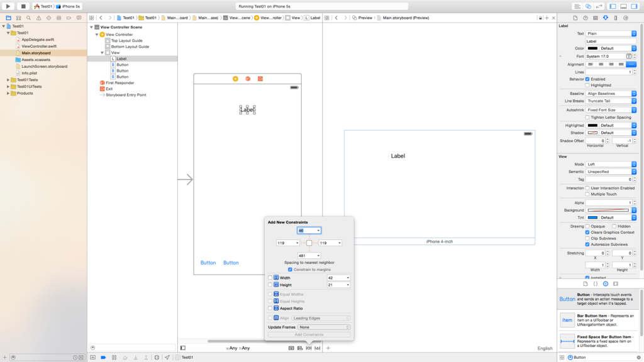Screen dimensions: 644x362
Task: Enable Tighten Letter Spacing
Action: tap(587, 118)
